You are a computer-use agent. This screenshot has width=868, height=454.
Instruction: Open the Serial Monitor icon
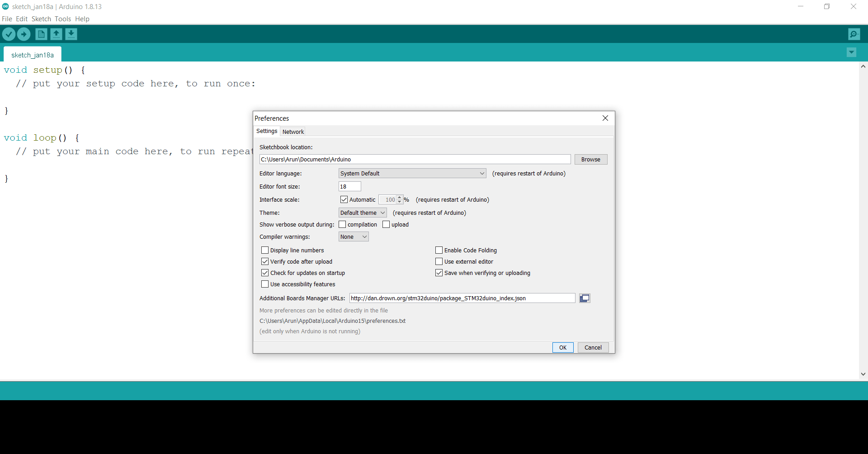854,34
